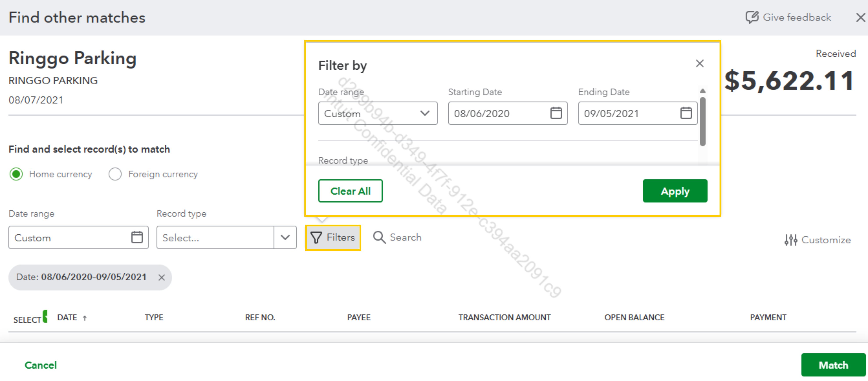Remove the Date 08/06/2020-09/05/2021 filter chip
This screenshot has height=381, width=868.
pyautogui.click(x=162, y=277)
